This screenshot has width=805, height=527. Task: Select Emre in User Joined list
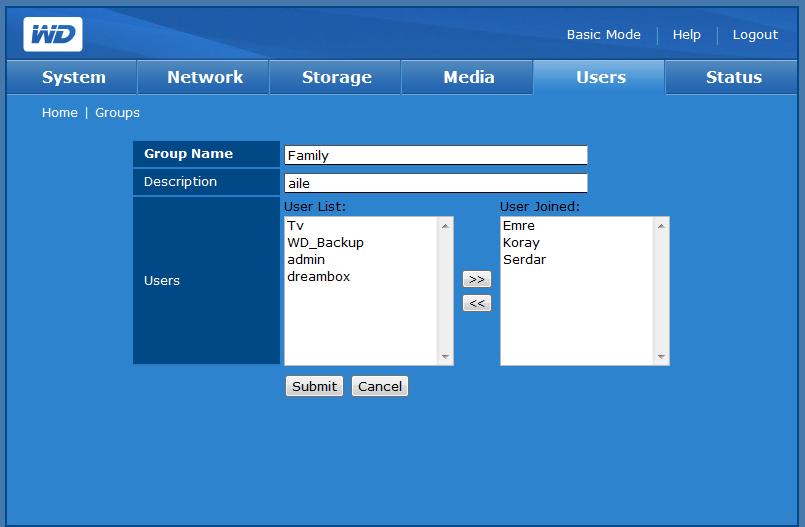click(x=577, y=225)
